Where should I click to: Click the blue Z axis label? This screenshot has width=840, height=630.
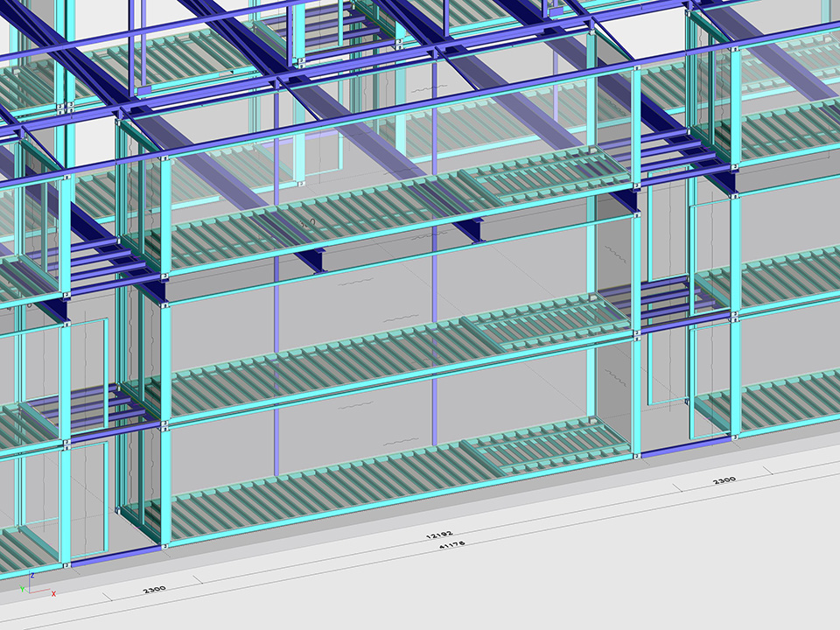point(32,575)
